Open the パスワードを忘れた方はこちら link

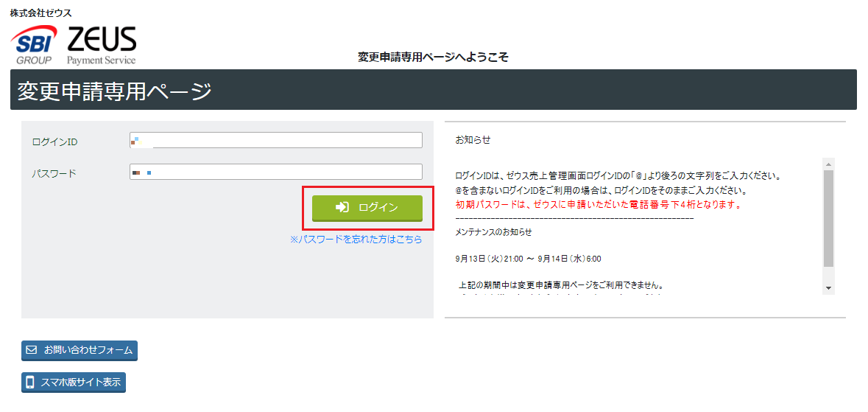[356, 240]
